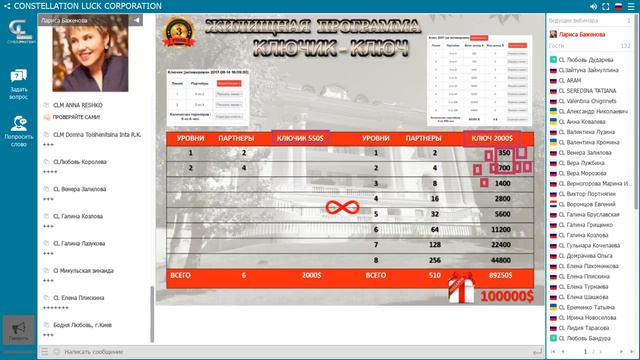Select guest CL Анна Ковалева
640x360 pixels.
(x=582, y=122)
